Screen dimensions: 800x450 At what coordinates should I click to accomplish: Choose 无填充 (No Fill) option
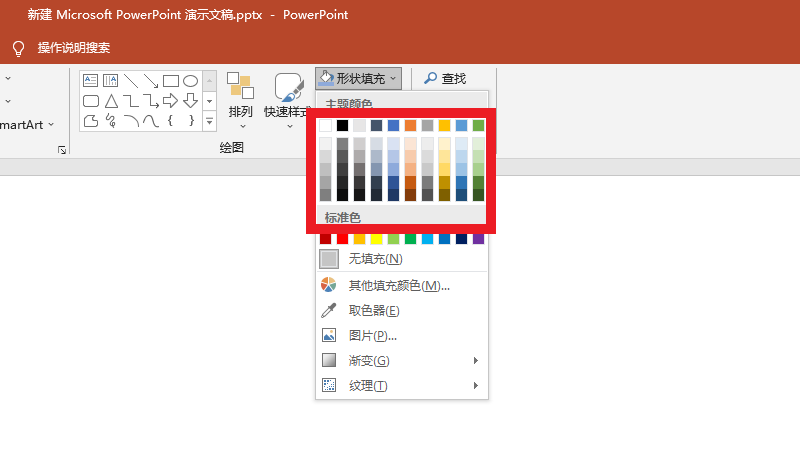click(x=372, y=259)
